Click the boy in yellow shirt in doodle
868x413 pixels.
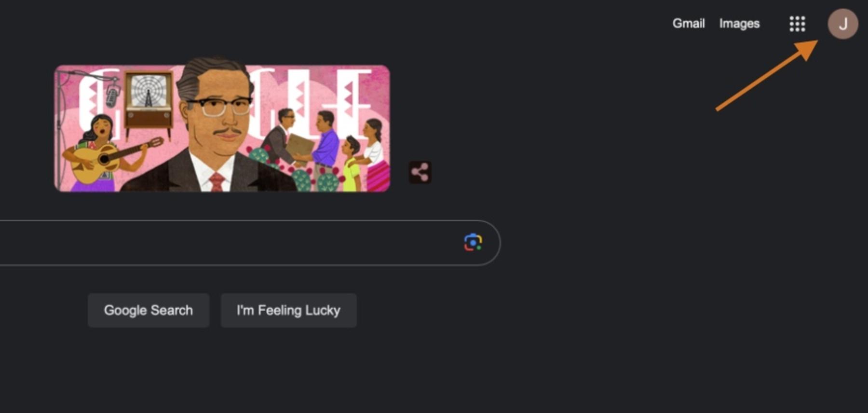[x=352, y=164]
